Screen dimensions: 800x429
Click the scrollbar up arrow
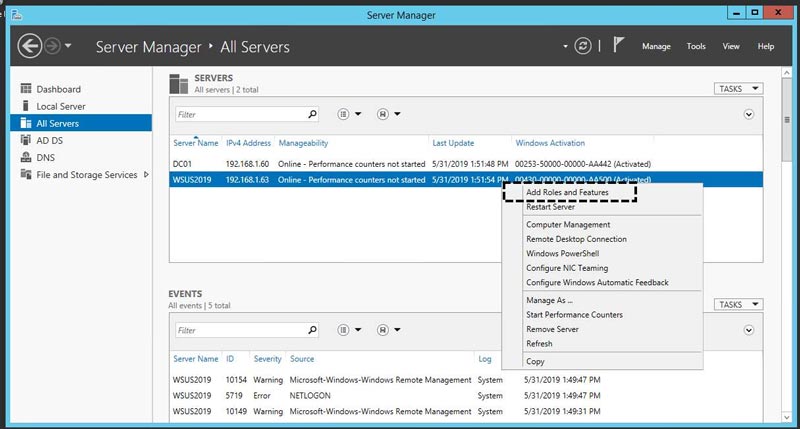pos(787,73)
